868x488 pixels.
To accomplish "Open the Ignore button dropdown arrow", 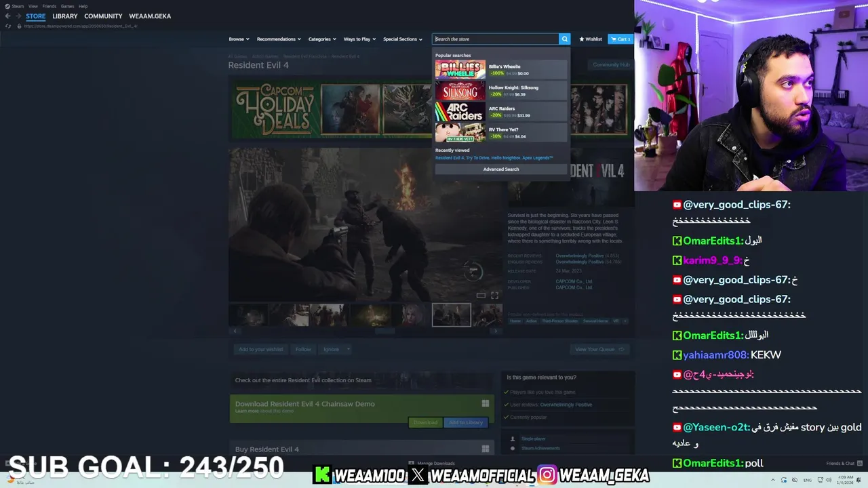I will coord(348,349).
